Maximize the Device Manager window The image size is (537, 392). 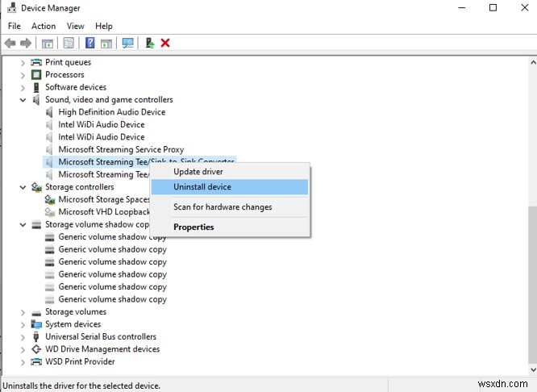tap(493, 7)
